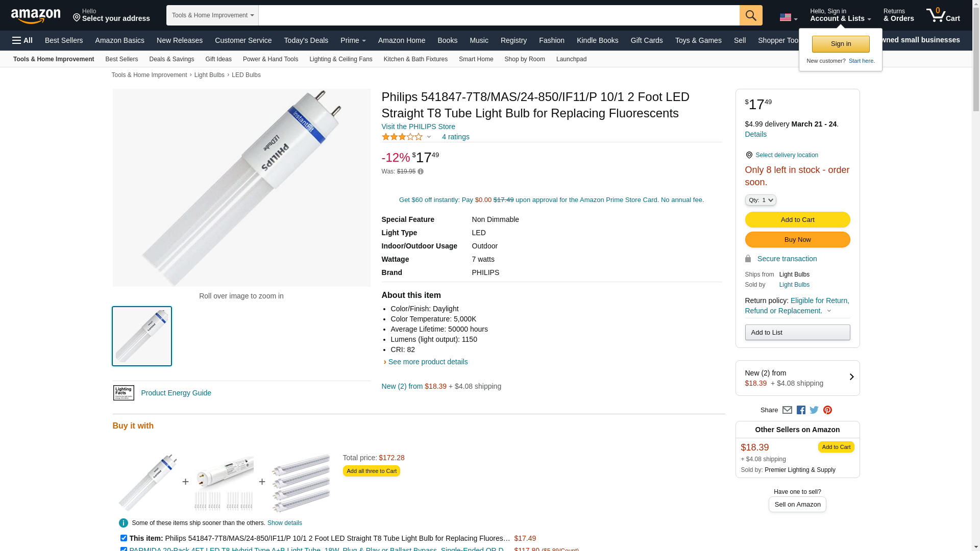Click the Lighting Facts energy guide icon
Screen dimensions: 980x551
(x=124, y=393)
